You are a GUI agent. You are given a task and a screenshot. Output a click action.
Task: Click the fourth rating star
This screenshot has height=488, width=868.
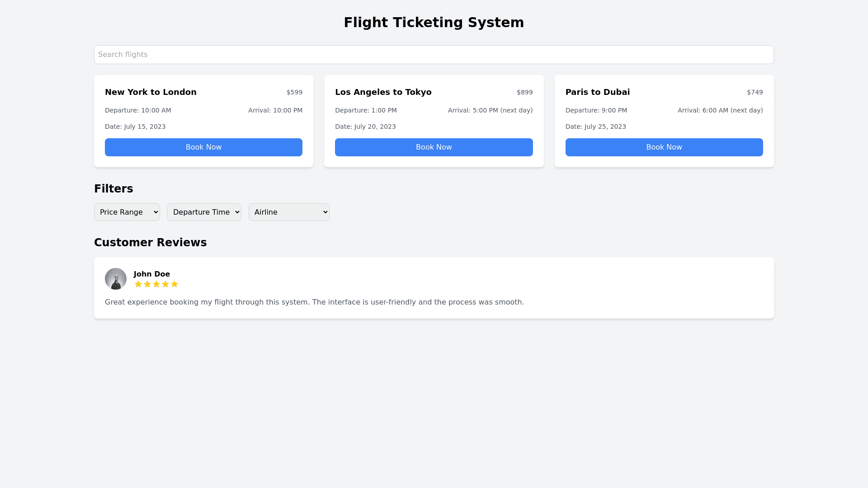(x=165, y=284)
